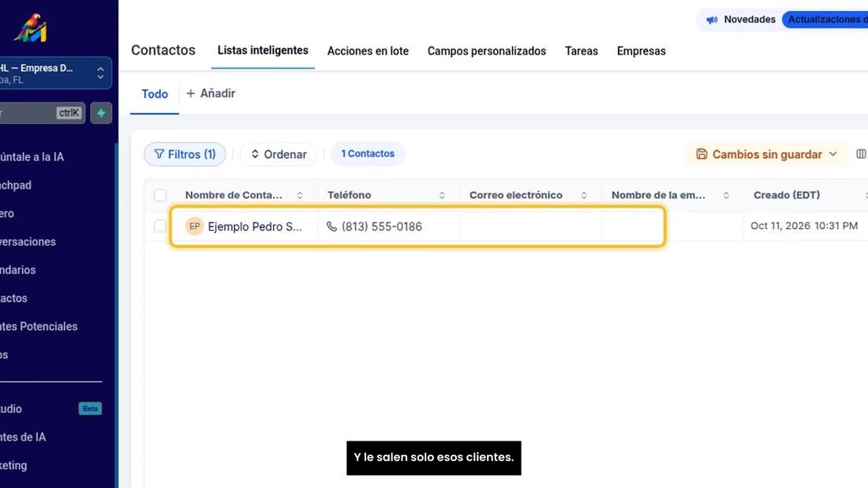Screen dimensions: 868x488
Task: Click the Contactos page title
Action: [163, 50]
